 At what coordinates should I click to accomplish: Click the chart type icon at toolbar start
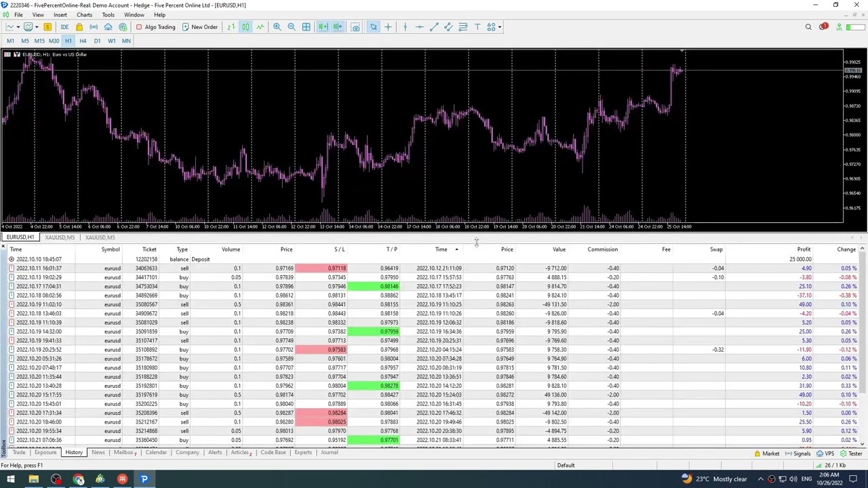[10, 27]
